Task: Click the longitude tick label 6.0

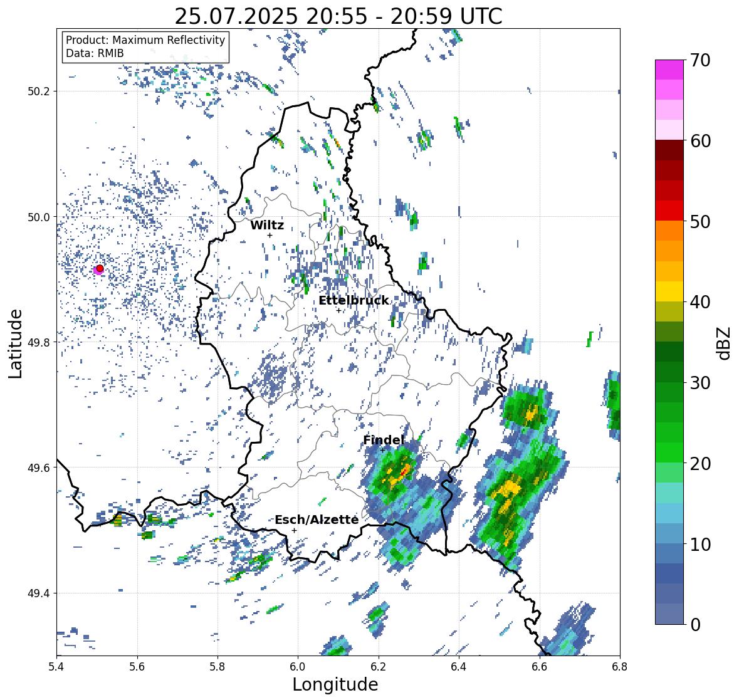Action: tap(298, 667)
